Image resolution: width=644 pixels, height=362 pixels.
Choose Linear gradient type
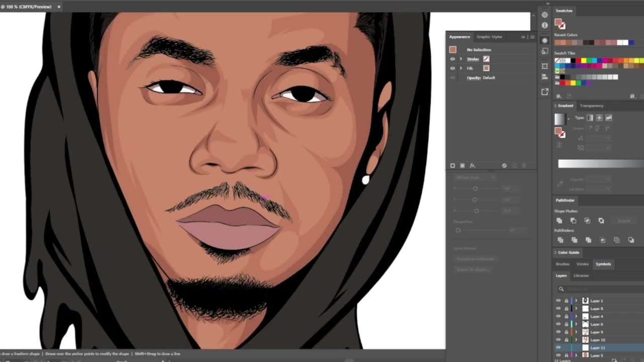(590, 118)
